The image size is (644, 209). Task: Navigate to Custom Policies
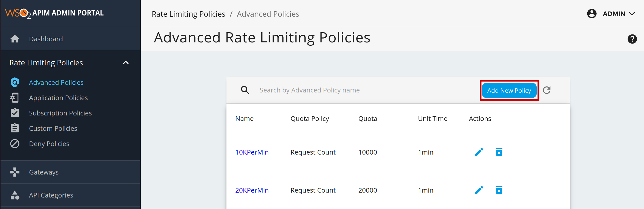53,129
